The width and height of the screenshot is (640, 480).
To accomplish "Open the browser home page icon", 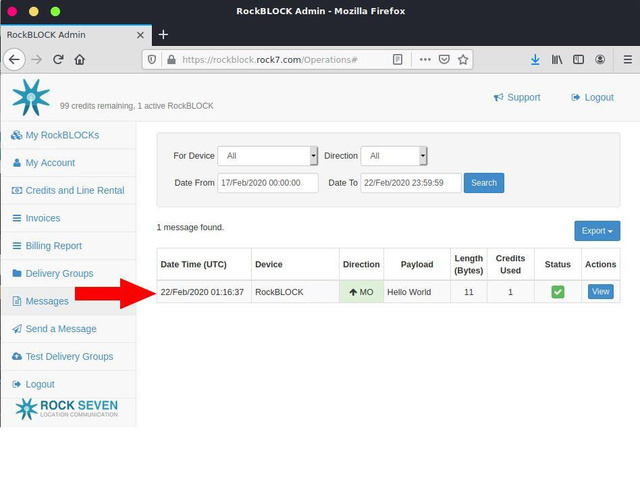I will click(x=80, y=60).
